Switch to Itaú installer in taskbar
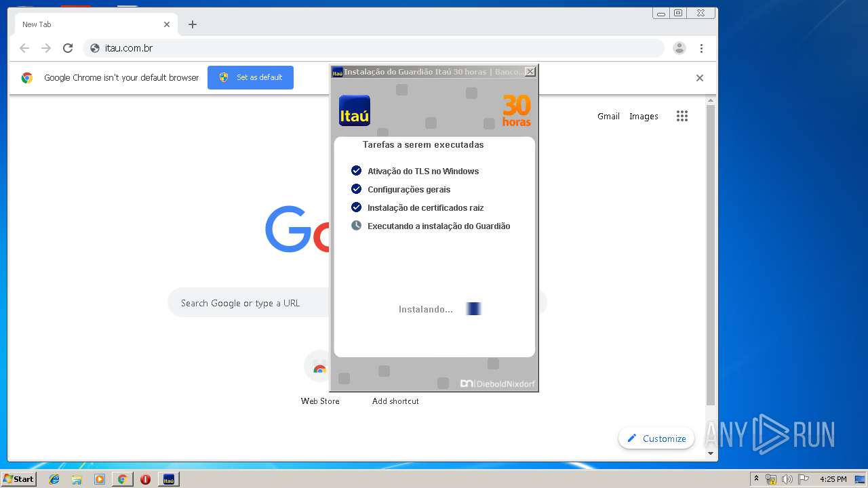The width and height of the screenshot is (868, 488). tap(169, 479)
